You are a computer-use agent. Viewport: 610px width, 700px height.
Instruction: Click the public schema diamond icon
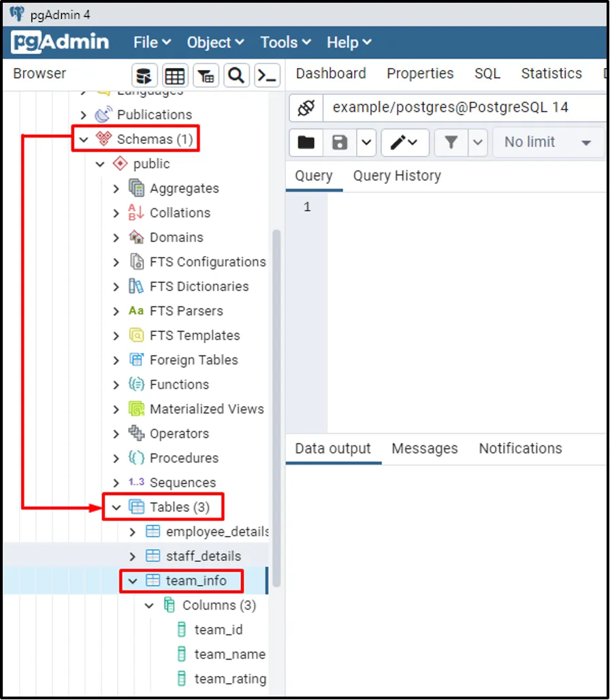pyautogui.click(x=120, y=163)
